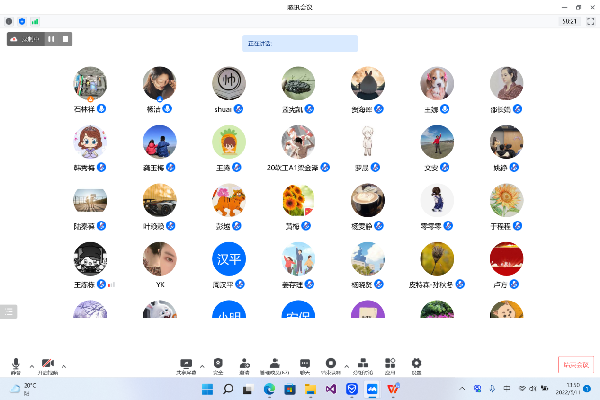Start screen sharing

(185, 364)
